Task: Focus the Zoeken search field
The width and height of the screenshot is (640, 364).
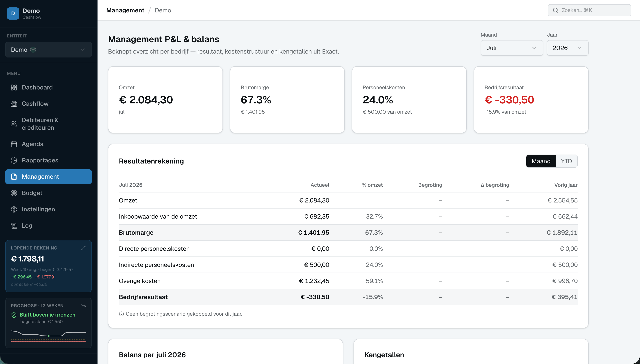Action: pos(589,10)
